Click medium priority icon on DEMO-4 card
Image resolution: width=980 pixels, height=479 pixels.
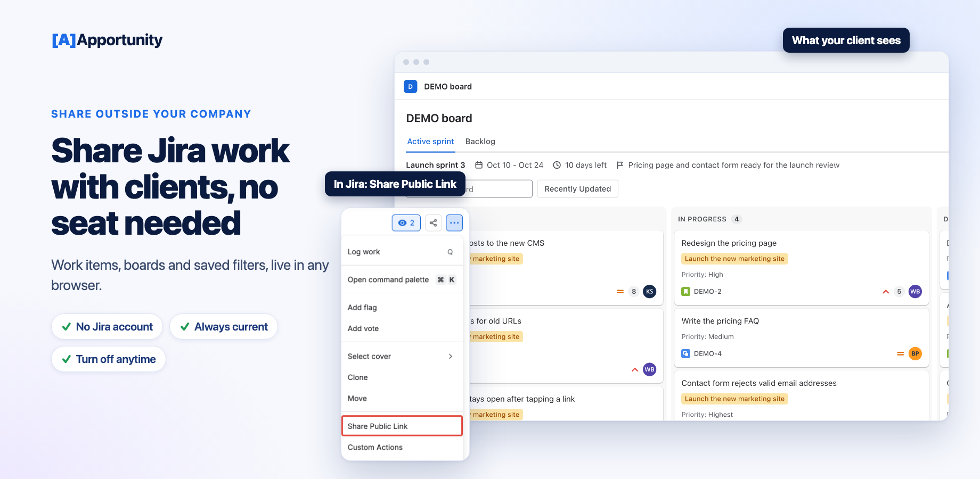coord(900,354)
